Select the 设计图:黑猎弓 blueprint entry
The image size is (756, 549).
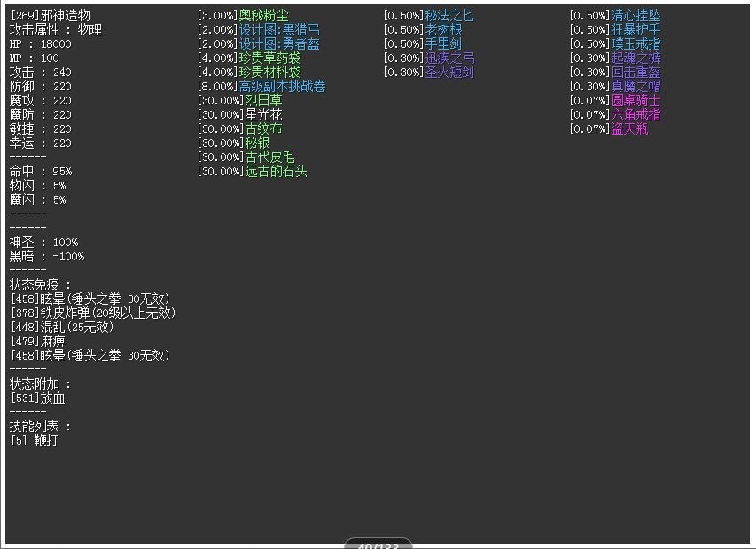tap(279, 29)
